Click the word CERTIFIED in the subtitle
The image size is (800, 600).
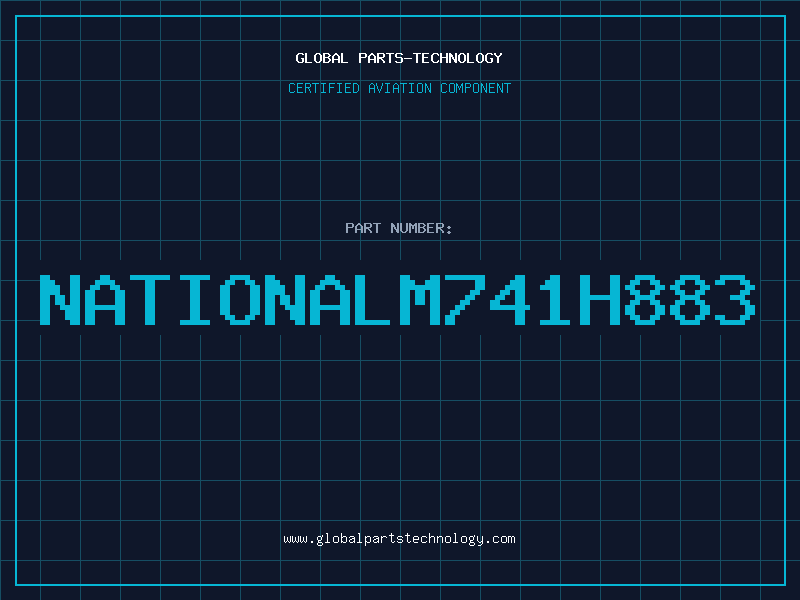point(323,88)
